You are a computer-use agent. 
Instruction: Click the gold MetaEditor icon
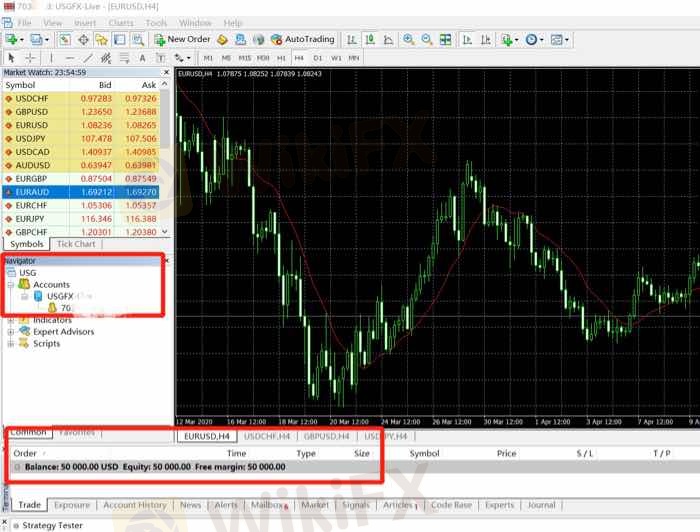pyautogui.click(x=222, y=40)
